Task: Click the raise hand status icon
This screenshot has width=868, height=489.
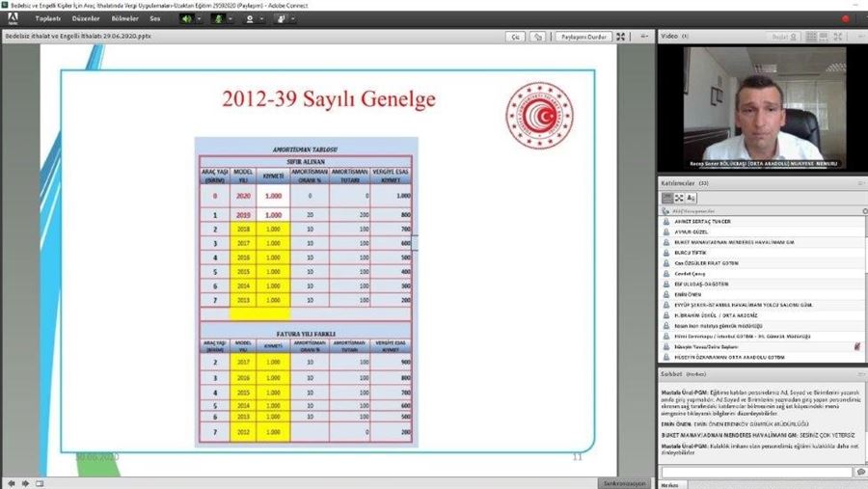Action: 281,18
